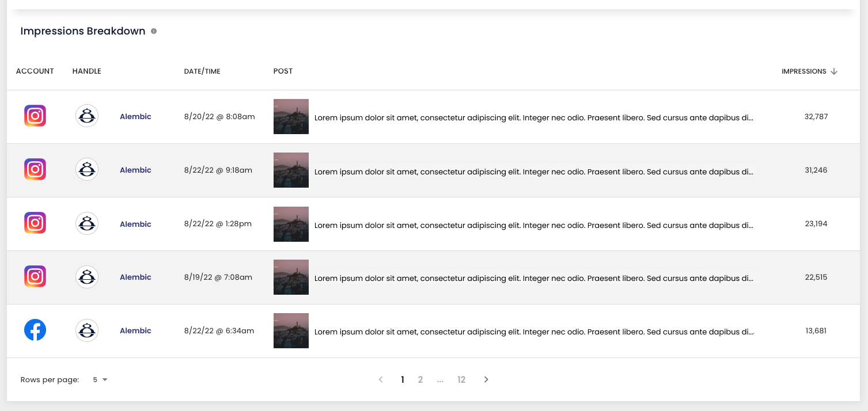The image size is (868, 411).
Task: Click the DATE/TIME column header
Action: [202, 71]
